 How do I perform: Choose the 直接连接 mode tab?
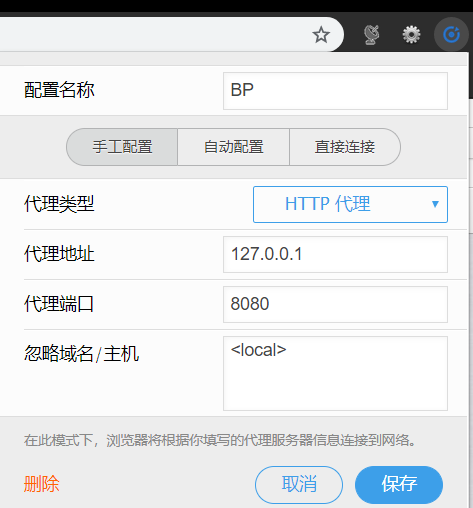coord(345,147)
